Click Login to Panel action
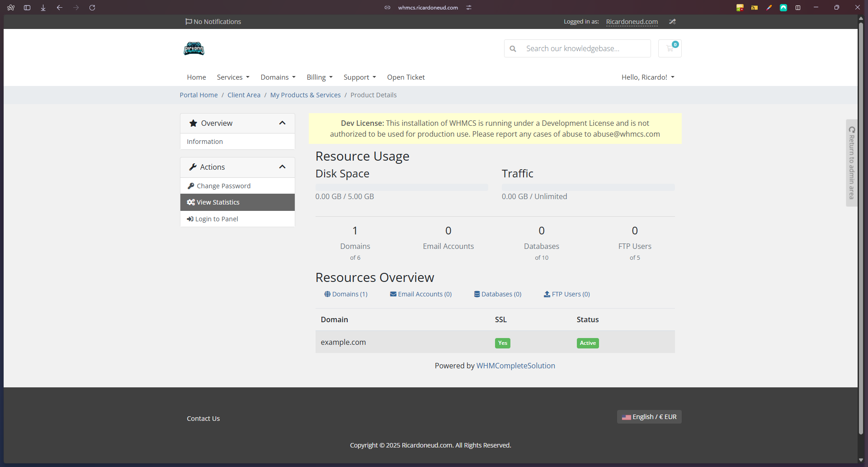The height and width of the screenshot is (467, 868). click(x=217, y=219)
